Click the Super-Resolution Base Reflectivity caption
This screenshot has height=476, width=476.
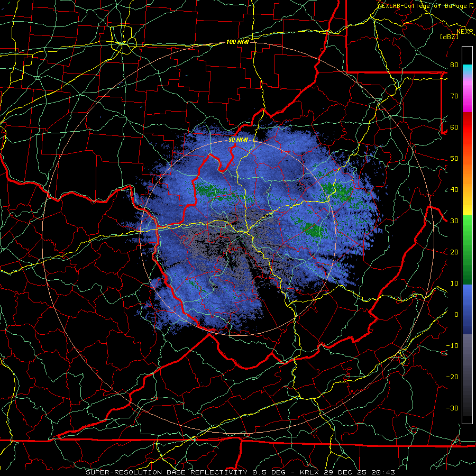(x=240, y=472)
